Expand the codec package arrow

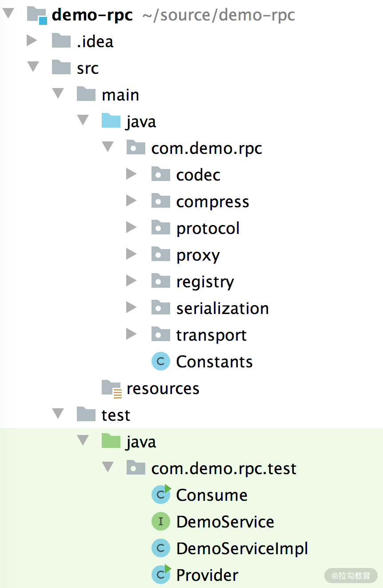click(131, 174)
